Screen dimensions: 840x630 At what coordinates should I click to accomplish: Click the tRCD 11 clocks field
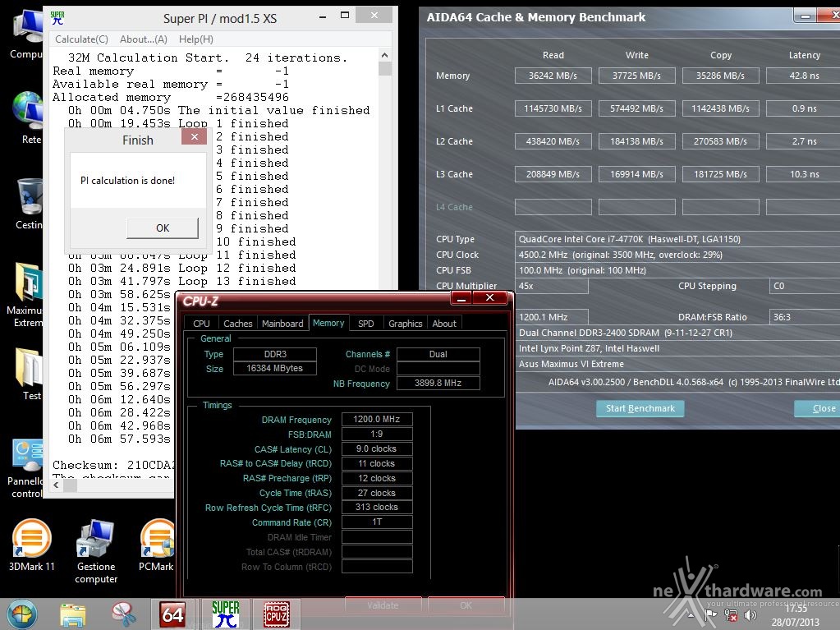(x=377, y=463)
